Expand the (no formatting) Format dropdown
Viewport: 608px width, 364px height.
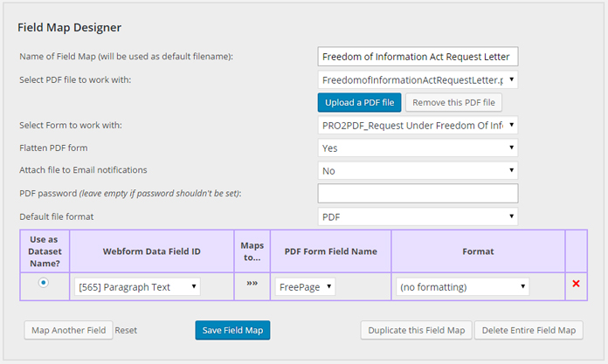click(462, 286)
